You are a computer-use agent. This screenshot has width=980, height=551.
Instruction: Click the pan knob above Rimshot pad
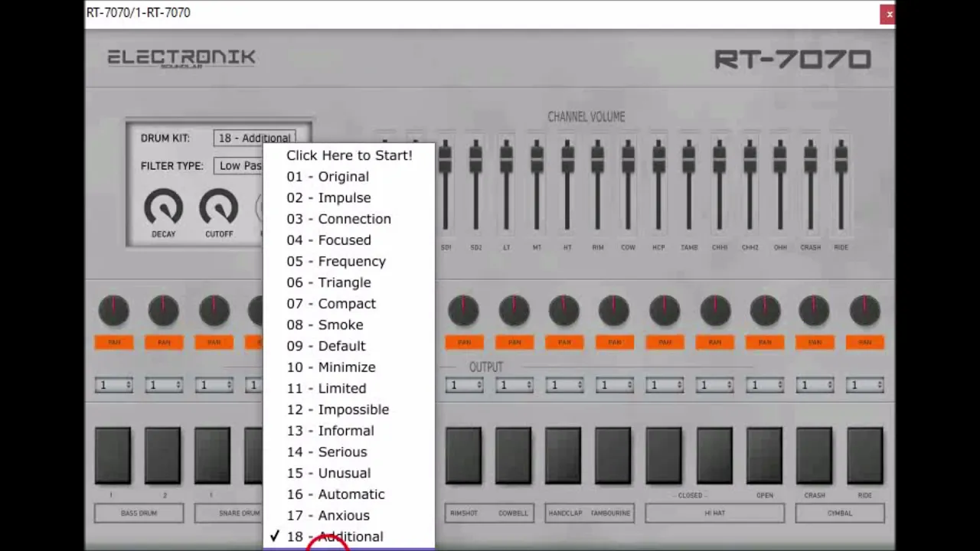click(x=463, y=311)
